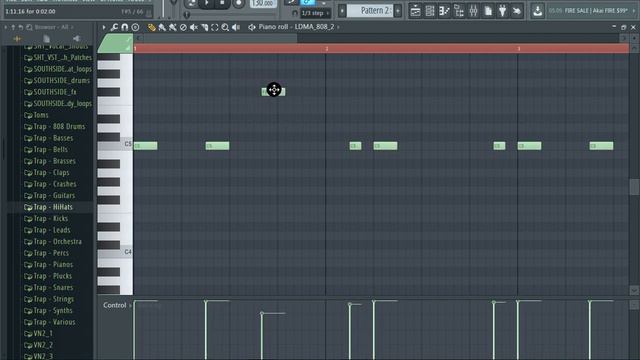Click the C4 key on piano keyboard
The height and width of the screenshot is (360, 640).
[x=115, y=253]
